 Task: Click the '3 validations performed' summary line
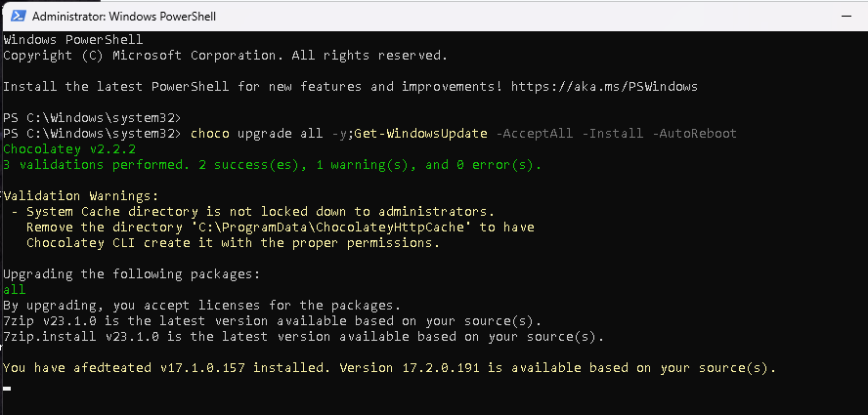point(273,165)
